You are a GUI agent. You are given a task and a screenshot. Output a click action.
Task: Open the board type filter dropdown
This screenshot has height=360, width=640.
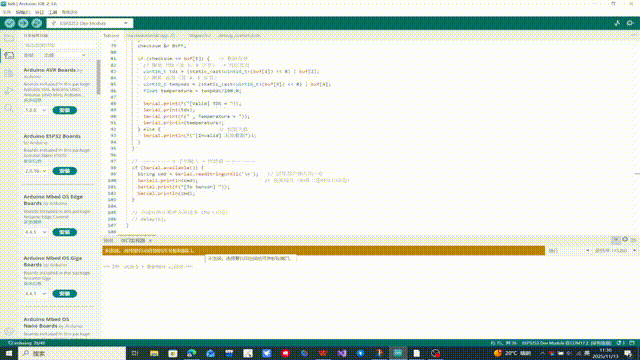(x=65, y=55)
